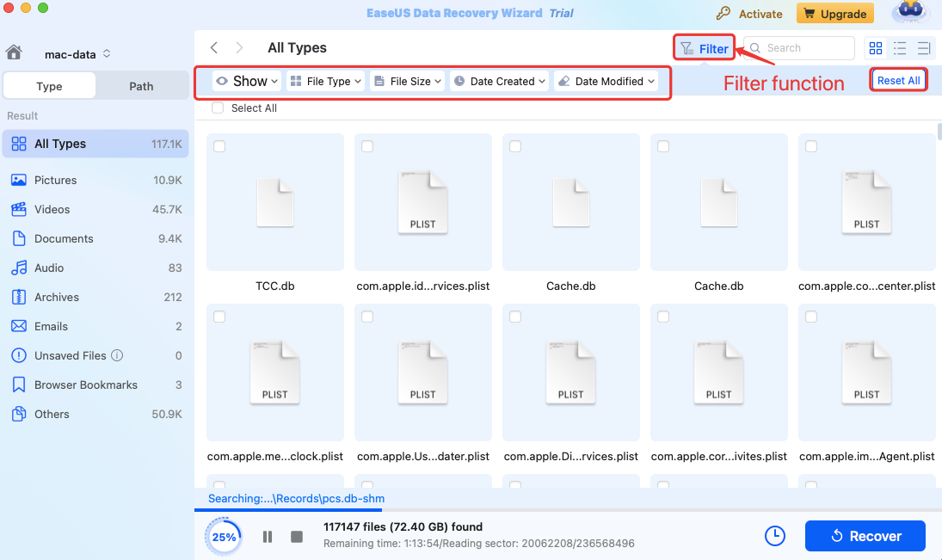This screenshot has width=942, height=560.
Task: Tick the checkbox on TCC.db
Action: (219, 147)
